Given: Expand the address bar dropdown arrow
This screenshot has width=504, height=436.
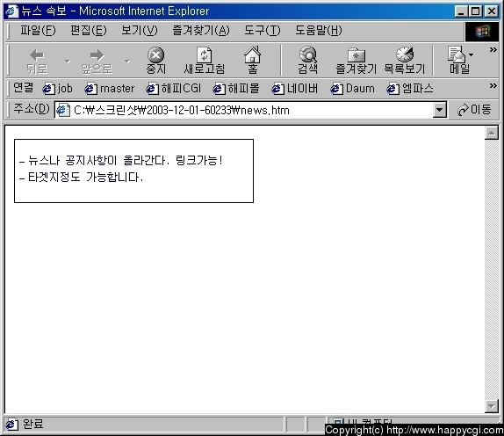Looking at the screenshot, I should 439,110.
